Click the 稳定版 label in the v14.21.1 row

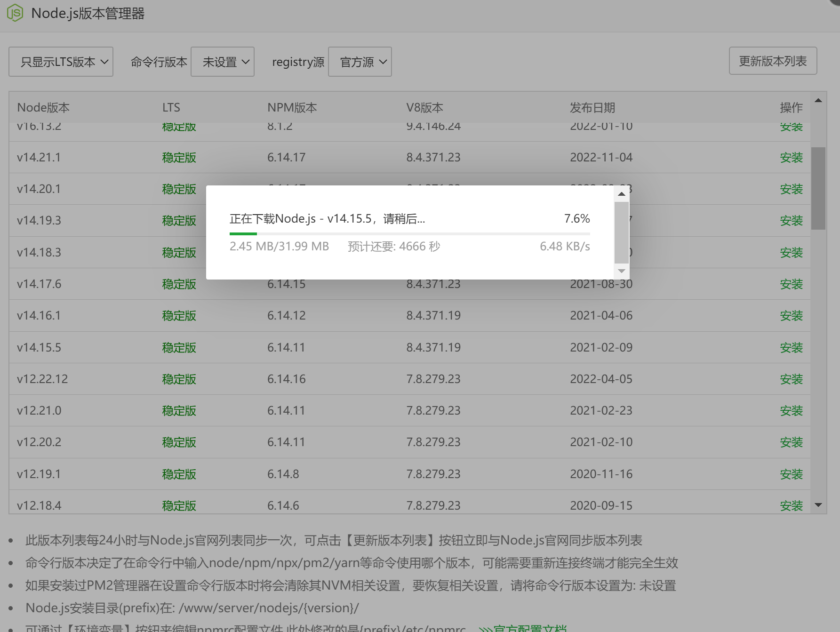click(x=179, y=157)
